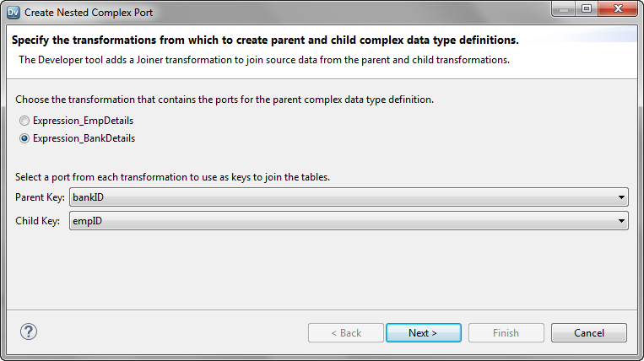The image size is (644, 361).
Task: Open the combo box showing bankID
Action: pos(348,198)
